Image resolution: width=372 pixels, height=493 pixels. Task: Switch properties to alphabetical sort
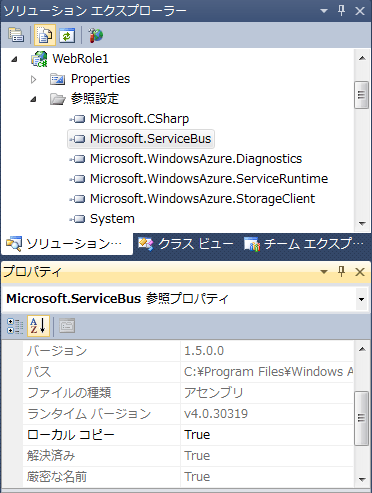tap(38, 326)
